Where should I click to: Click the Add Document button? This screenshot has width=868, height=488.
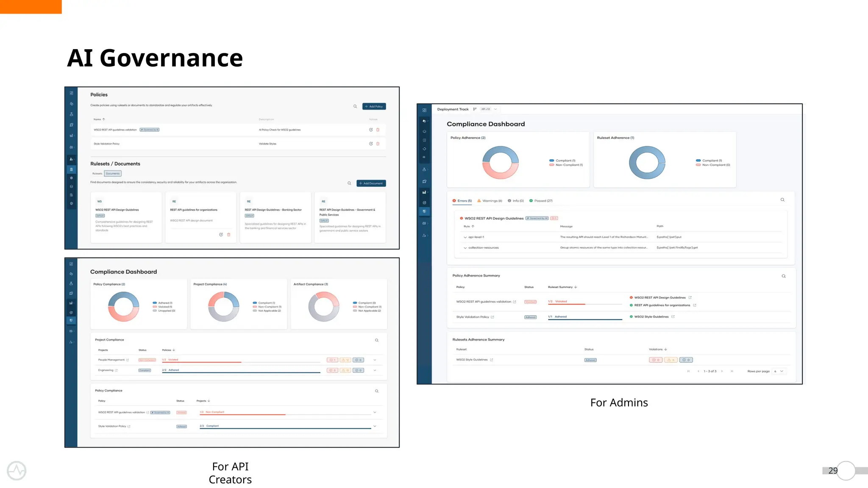pyautogui.click(x=371, y=183)
